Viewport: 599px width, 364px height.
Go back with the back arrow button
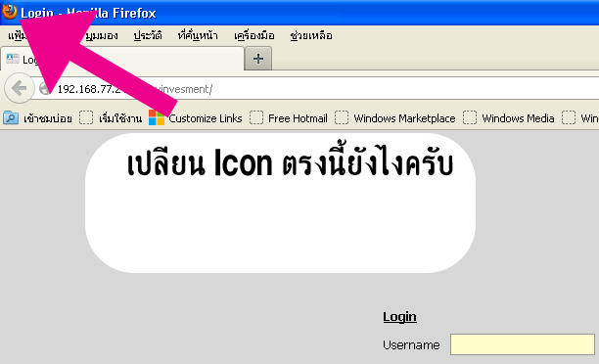pos(19,89)
